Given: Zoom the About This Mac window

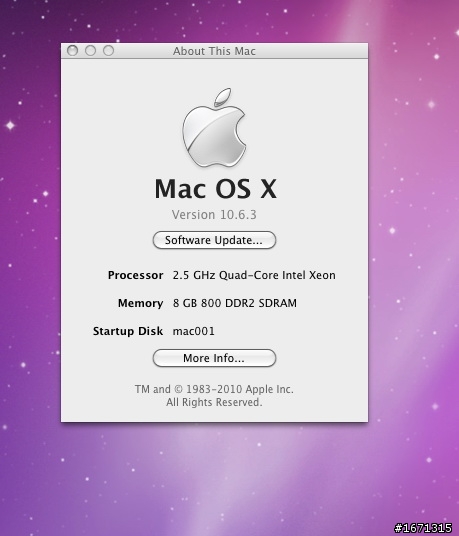Looking at the screenshot, I should 108,51.
